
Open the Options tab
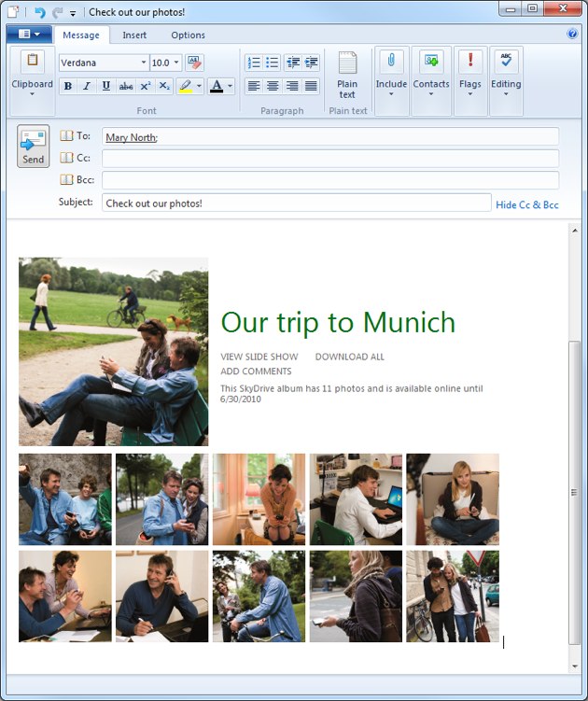(x=188, y=35)
